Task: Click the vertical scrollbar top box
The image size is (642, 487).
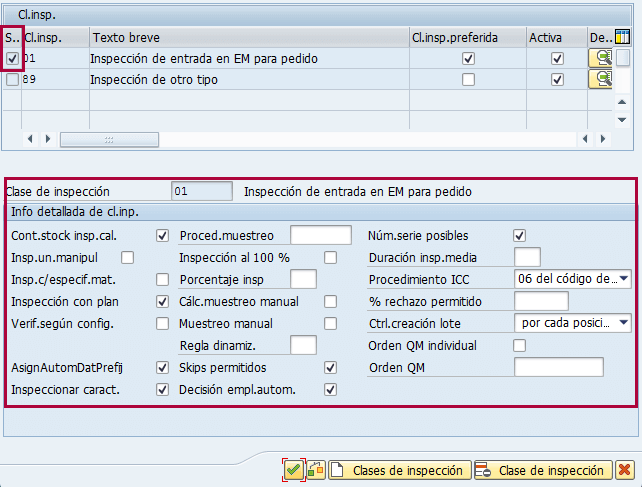Action: [623, 57]
